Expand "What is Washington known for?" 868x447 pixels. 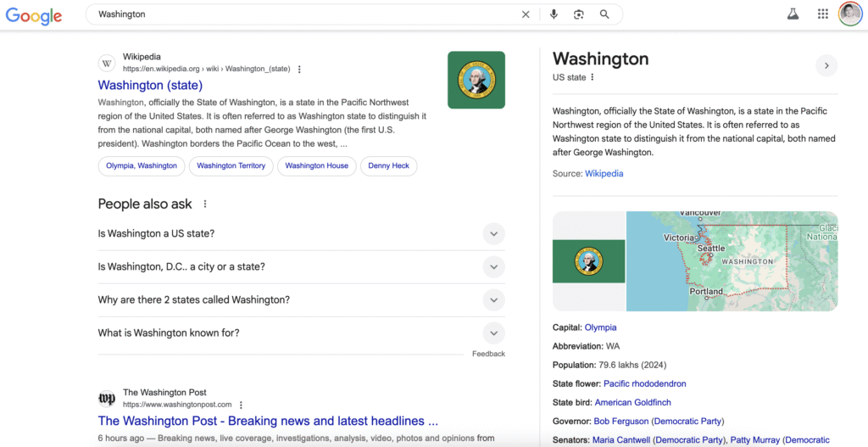pos(493,333)
